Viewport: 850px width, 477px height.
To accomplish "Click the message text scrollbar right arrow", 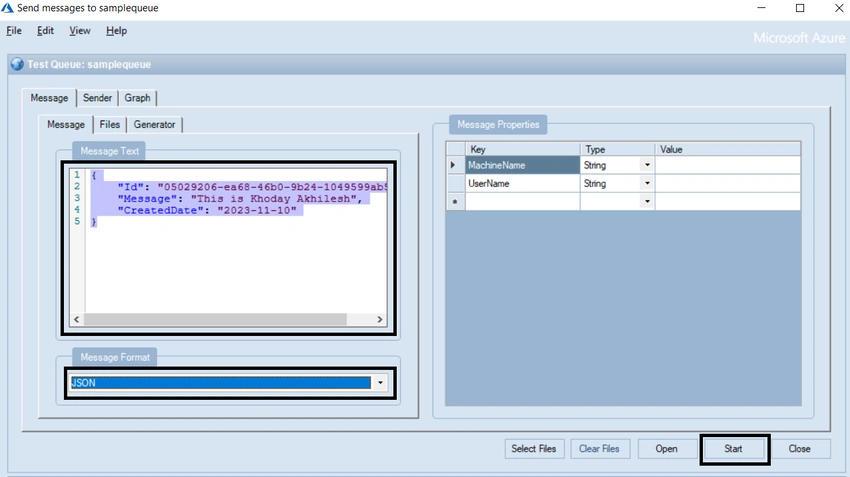I will coord(379,319).
